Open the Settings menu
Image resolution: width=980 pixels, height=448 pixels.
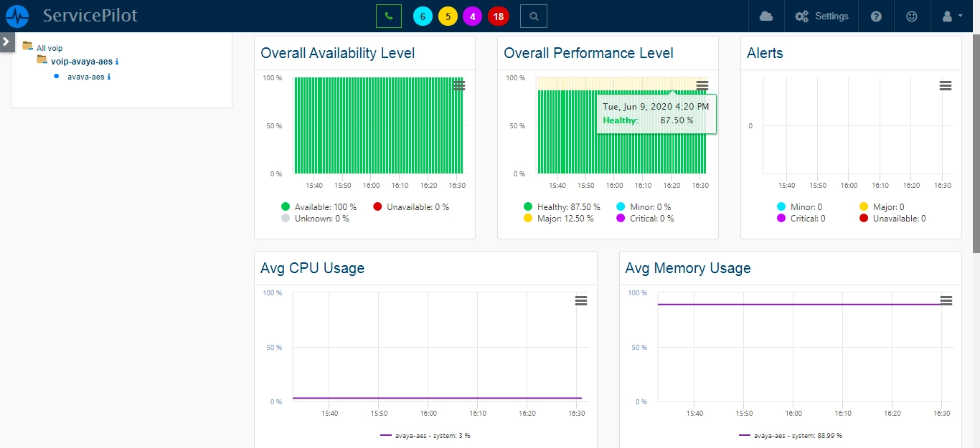click(x=821, y=16)
